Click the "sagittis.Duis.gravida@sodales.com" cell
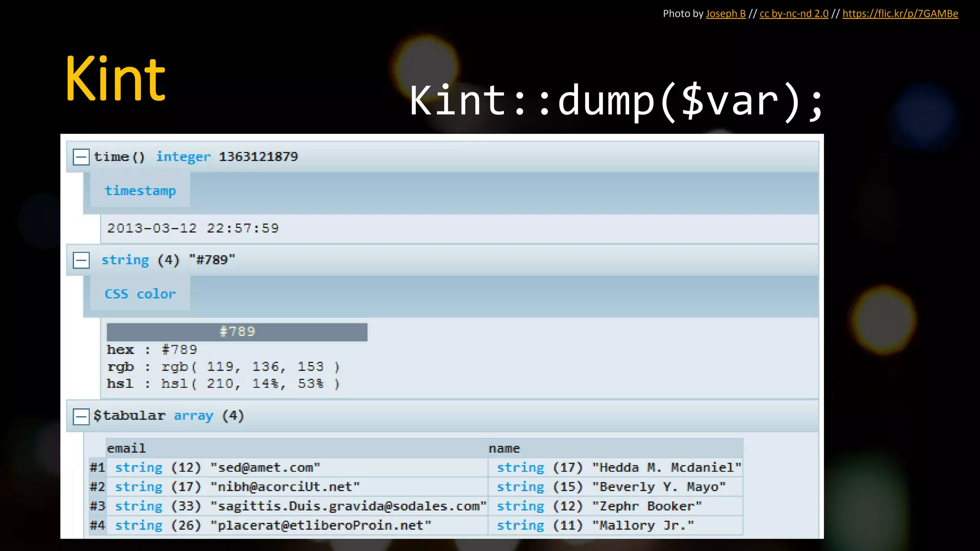Viewport: 980px width, 551px height. (x=297, y=506)
